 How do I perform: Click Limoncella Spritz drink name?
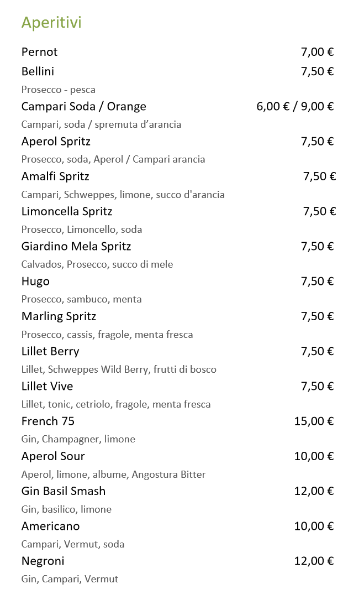coord(67,211)
